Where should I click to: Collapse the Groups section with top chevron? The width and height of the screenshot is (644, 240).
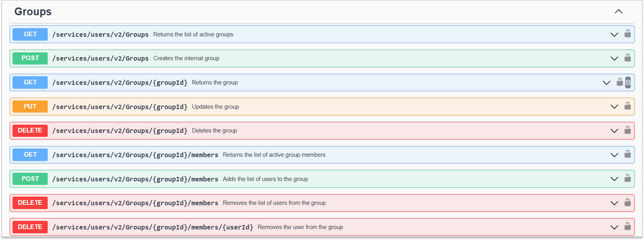[x=618, y=12]
